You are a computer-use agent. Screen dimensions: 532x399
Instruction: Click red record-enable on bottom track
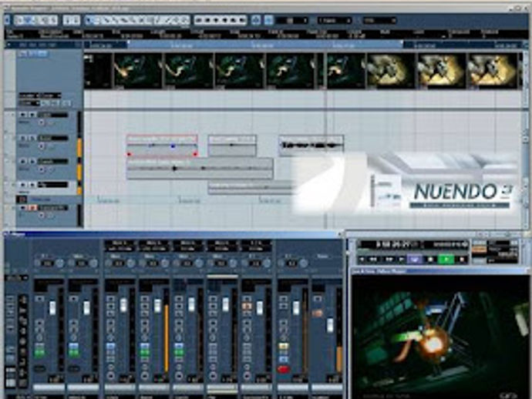click(x=32, y=208)
